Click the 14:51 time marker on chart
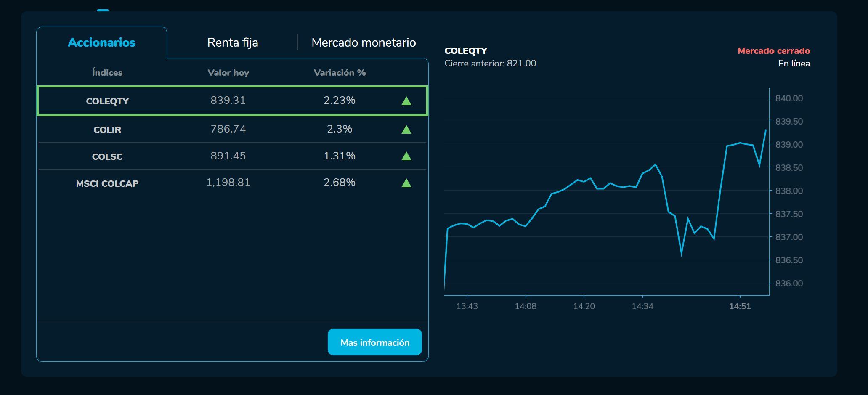Screen dimensions: 868x395 (x=740, y=306)
